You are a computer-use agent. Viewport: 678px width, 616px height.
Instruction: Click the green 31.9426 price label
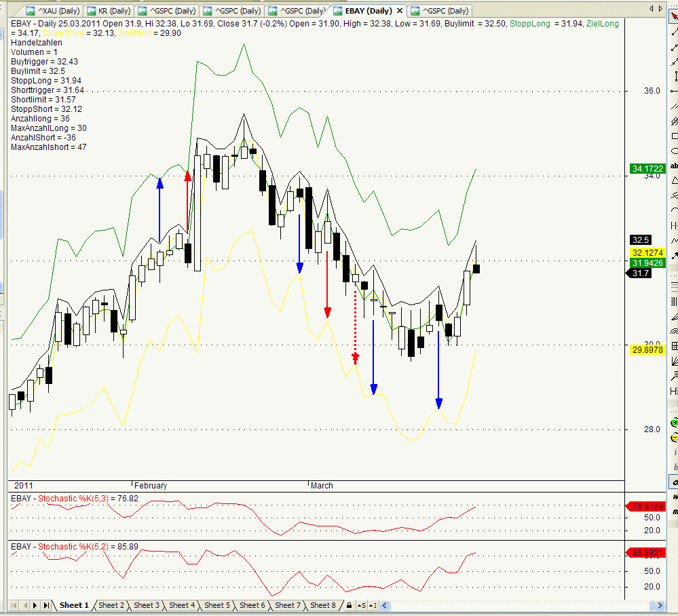point(647,263)
